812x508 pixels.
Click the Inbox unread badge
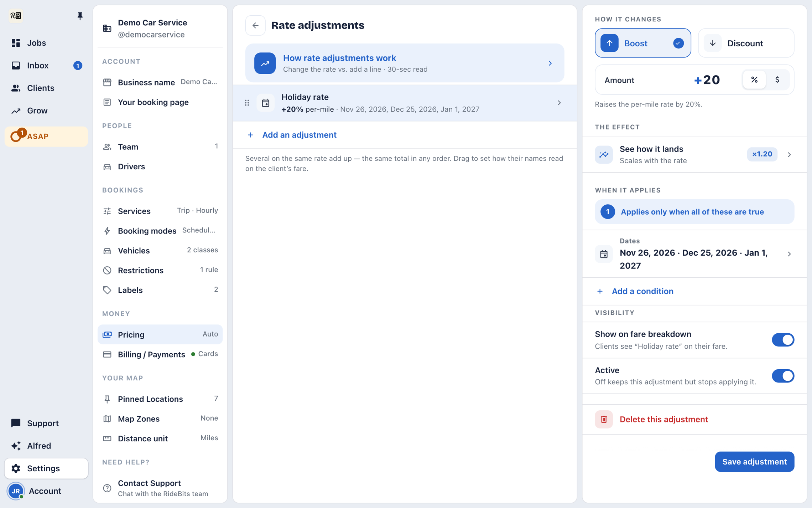pyautogui.click(x=78, y=66)
